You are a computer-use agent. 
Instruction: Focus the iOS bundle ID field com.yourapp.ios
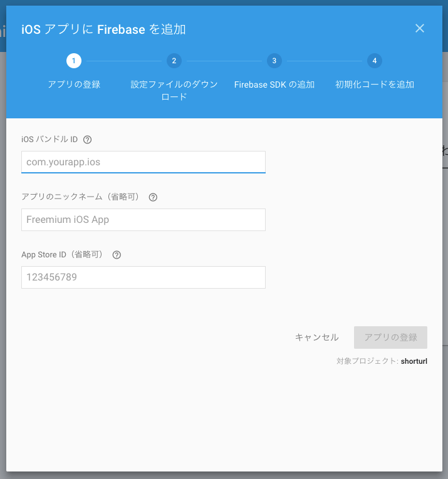tap(143, 162)
